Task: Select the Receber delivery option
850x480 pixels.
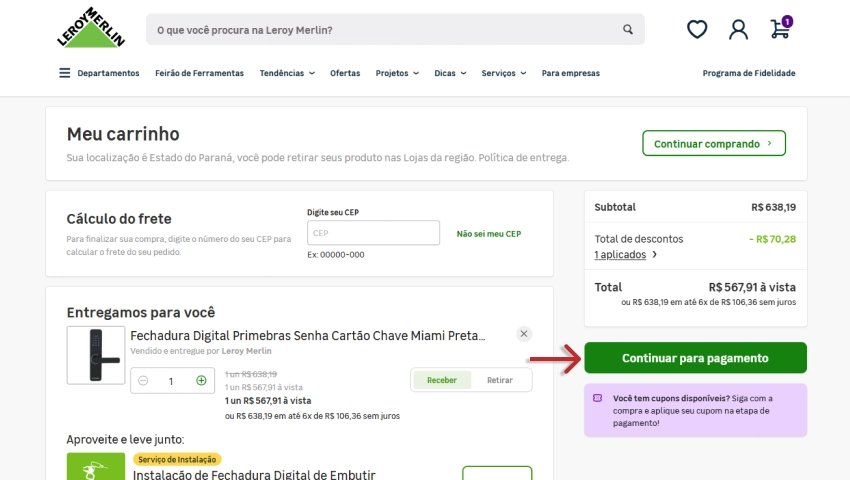Action: coord(442,380)
